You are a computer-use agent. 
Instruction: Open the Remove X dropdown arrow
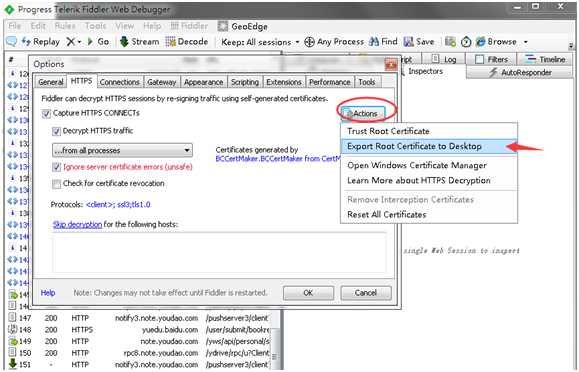point(79,42)
